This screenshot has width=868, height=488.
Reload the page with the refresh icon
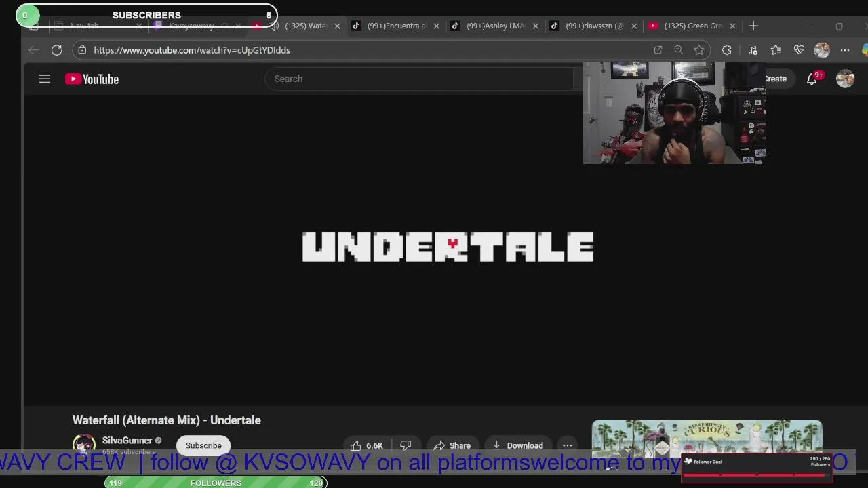click(x=57, y=50)
